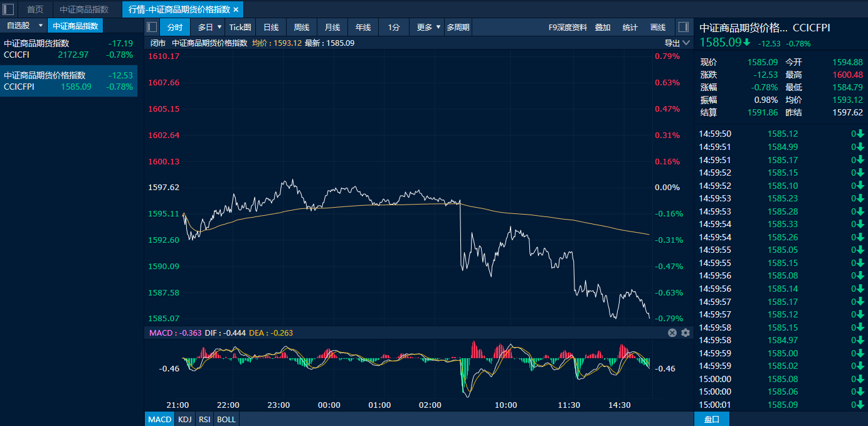Toggle the right info panel icon next to 画线
The image size is (868, 426).
click(684, 27)
